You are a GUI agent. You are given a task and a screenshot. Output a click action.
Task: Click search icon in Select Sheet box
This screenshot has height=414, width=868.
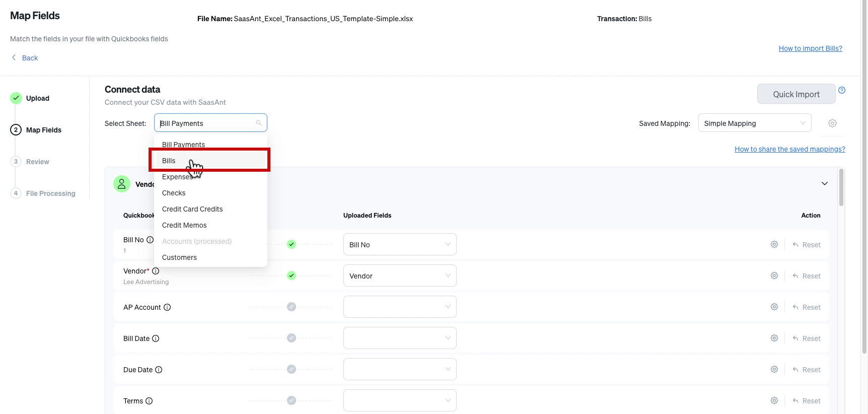coord(259,123)
